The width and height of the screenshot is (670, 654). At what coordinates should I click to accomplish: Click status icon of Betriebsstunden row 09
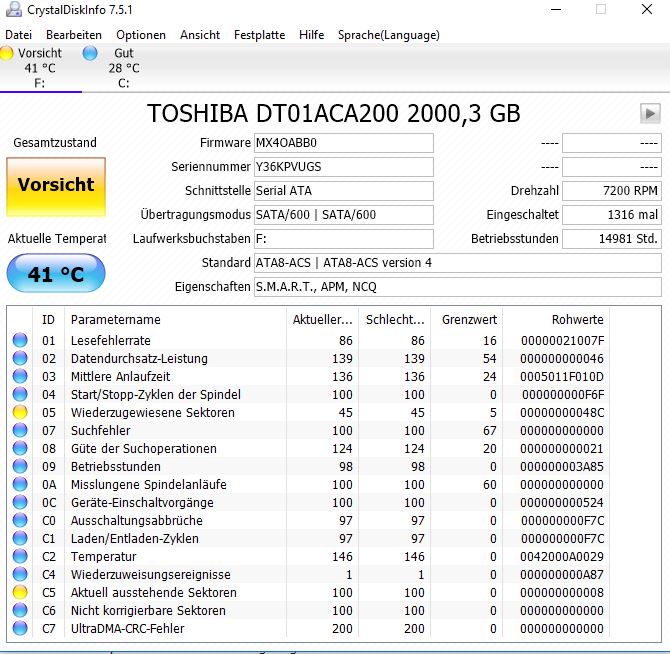coord(20,466)
